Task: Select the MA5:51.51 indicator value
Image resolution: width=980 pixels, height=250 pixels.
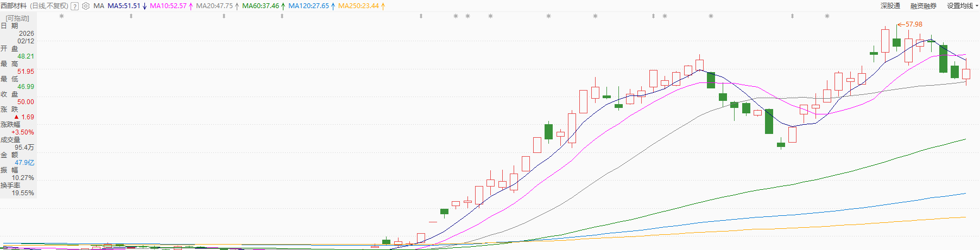Action: tap(124, 6)
